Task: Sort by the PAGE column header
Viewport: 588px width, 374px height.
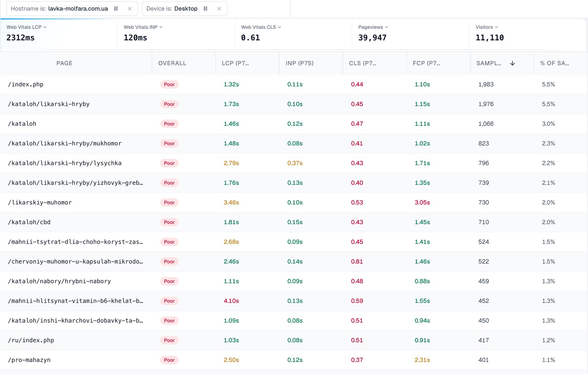Action: (64, 63)
